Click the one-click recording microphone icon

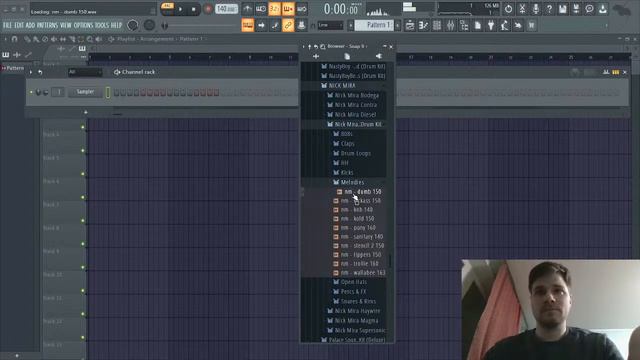pos(536,9)
